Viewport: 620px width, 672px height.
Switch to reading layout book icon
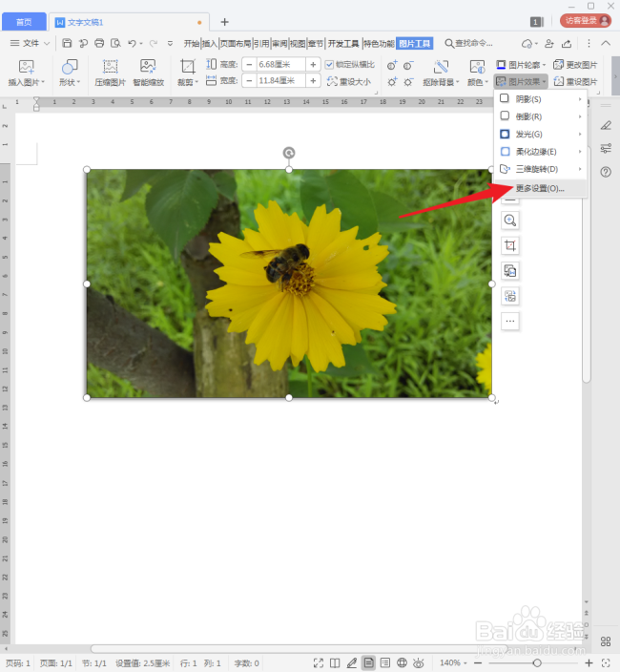tap(335, 663)
